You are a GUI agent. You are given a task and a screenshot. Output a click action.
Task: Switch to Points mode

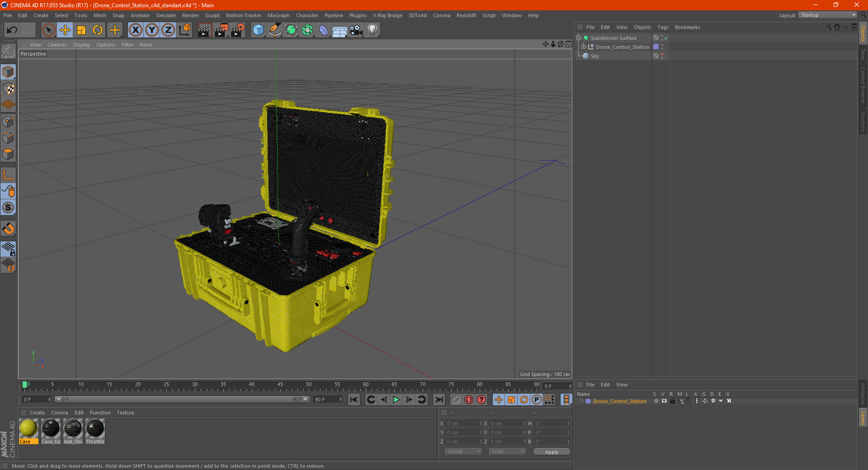[x=8, y=122]
